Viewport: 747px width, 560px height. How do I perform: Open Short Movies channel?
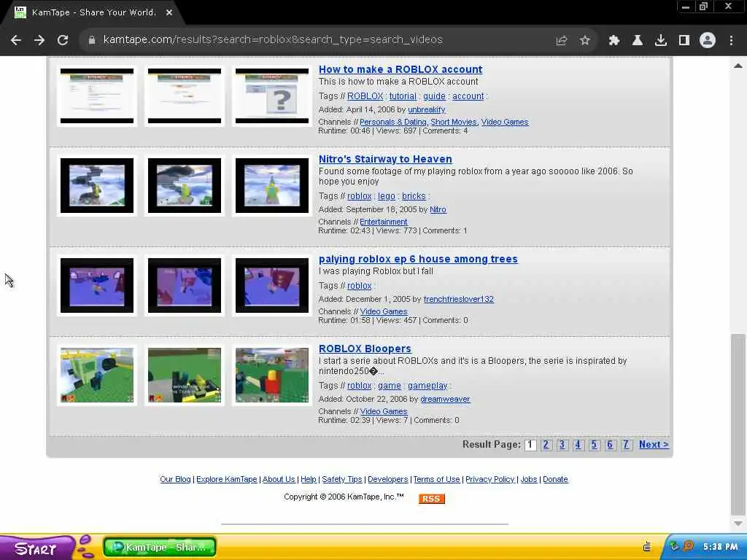click(x=454, y=122)
